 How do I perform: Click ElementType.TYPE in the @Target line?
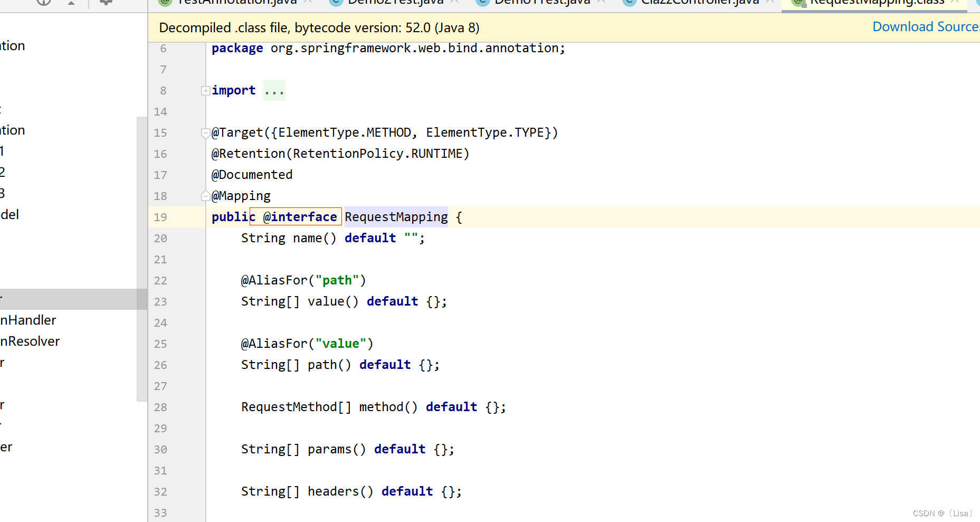click(x=485, y=132)
